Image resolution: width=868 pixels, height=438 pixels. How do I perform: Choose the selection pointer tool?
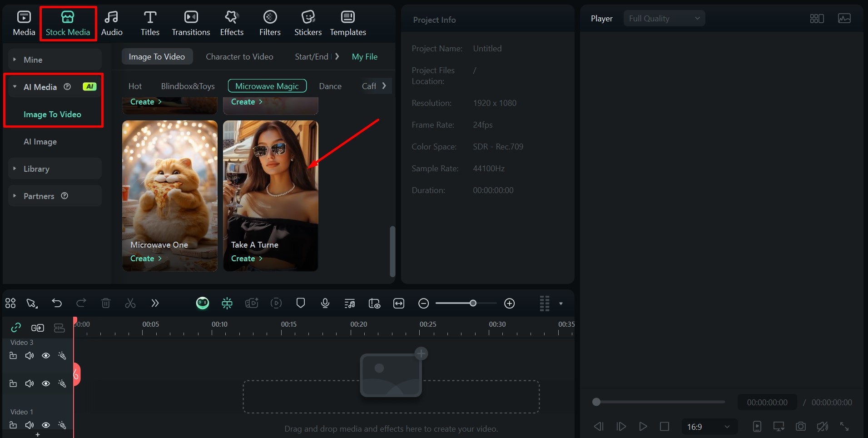pyautogui.click(x=32, y=303)
